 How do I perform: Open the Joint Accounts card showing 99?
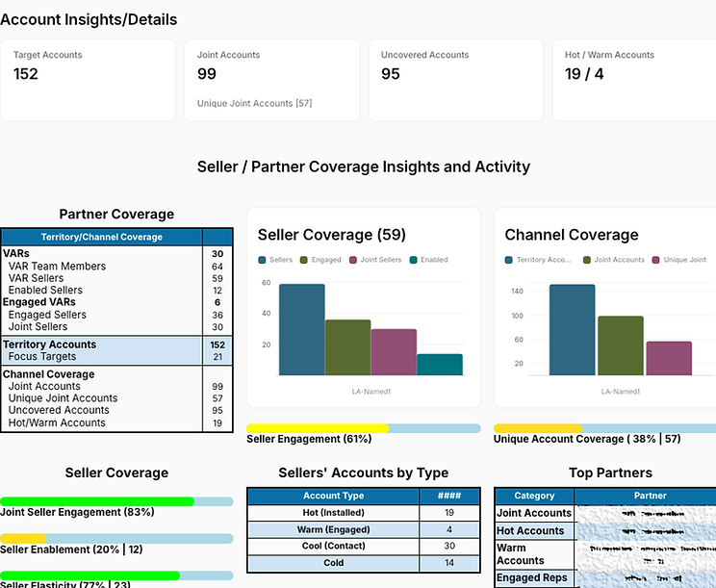[x=271, y=80]
